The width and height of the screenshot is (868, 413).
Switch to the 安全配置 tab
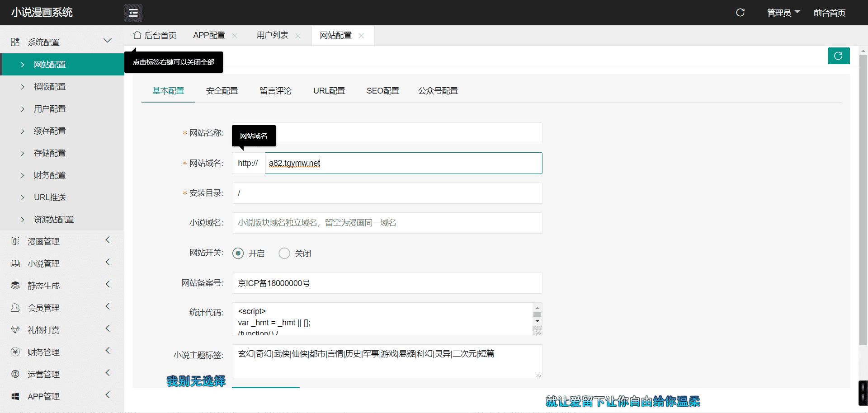222,91
